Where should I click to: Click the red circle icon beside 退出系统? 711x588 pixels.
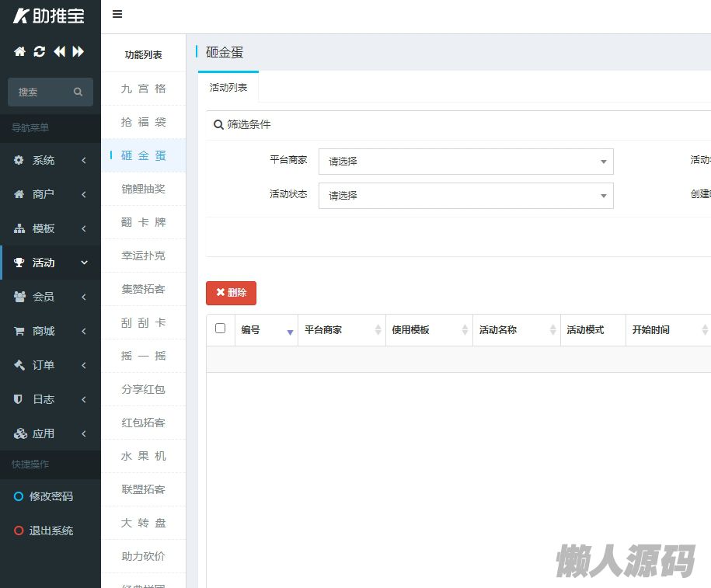pyautogui.click(x=19, y=531)
